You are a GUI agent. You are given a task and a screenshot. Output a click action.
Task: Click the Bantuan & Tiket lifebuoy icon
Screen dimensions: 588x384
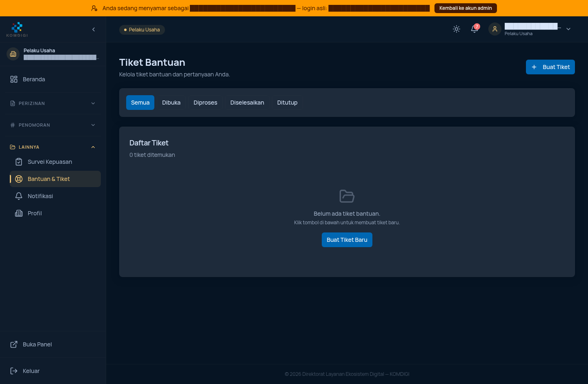19,179
